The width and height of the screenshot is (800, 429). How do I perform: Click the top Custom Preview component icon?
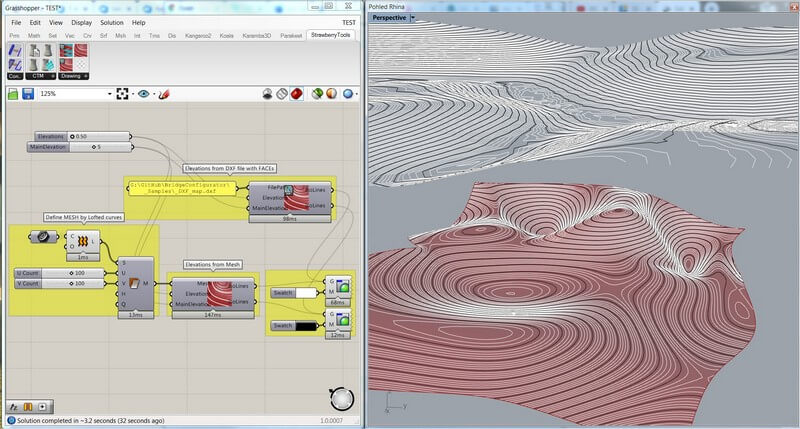343,288
